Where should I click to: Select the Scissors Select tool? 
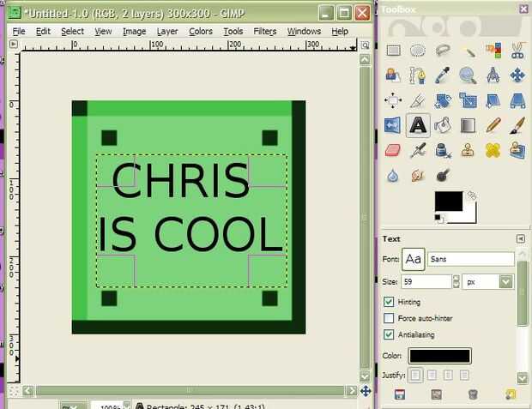click(517, 51)
